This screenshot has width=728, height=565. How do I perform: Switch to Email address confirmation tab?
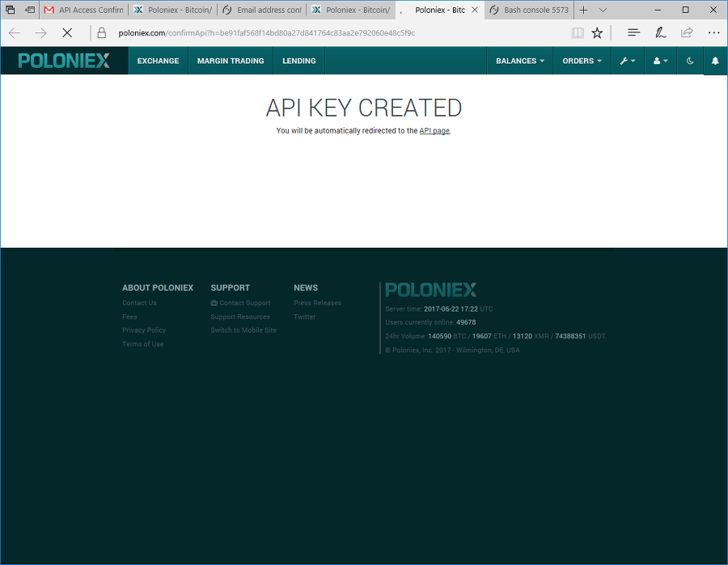point(262,10)
